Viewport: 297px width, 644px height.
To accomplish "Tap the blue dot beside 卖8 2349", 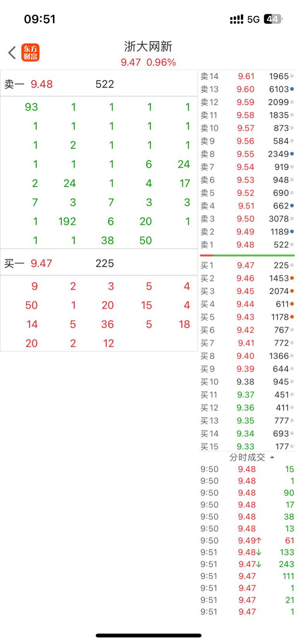I will [292, 154].
